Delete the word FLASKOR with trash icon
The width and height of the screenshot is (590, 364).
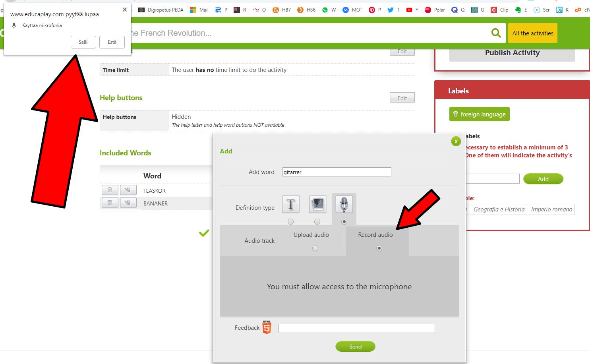[x=110, y=190]
